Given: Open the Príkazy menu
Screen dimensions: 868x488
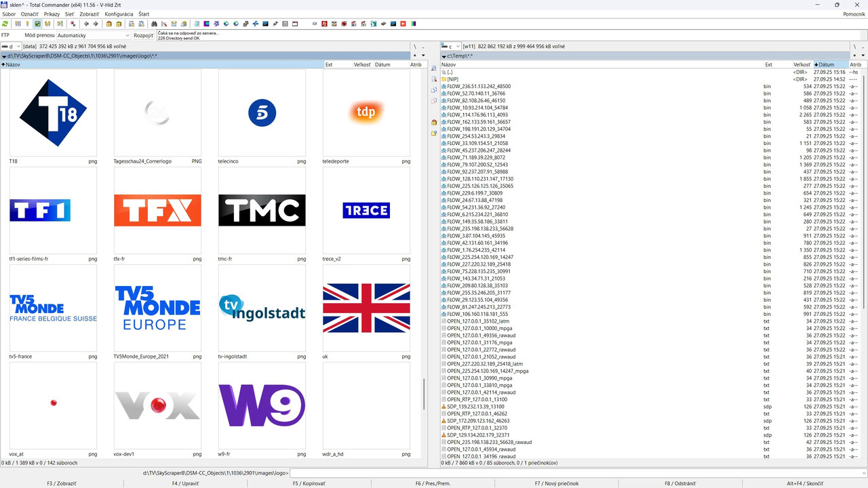Looking at the screenshot, I should [52, 14].
